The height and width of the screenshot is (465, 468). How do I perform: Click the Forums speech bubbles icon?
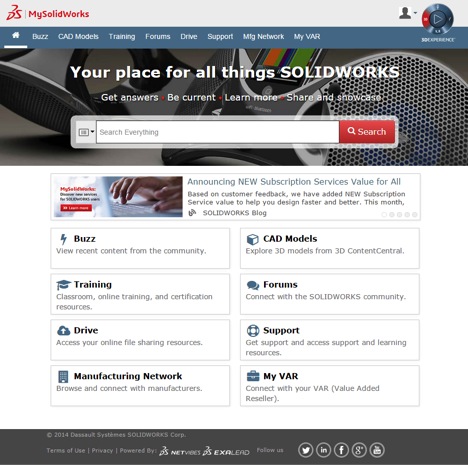click(253, 285)
